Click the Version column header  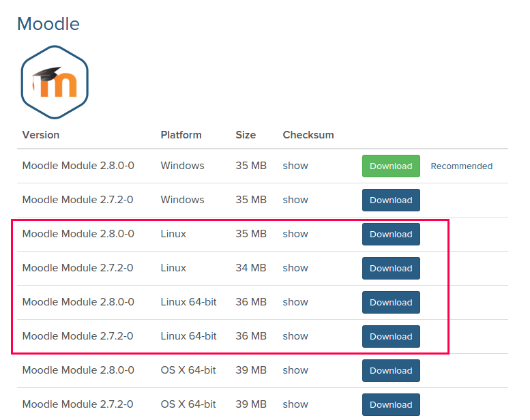pos(40,135)
